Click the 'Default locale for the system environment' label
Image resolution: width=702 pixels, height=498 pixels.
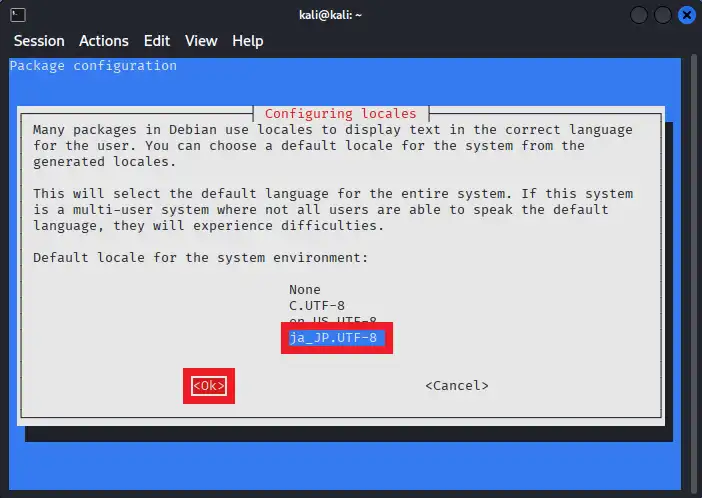pyautogui.click(x=200, y=258)
